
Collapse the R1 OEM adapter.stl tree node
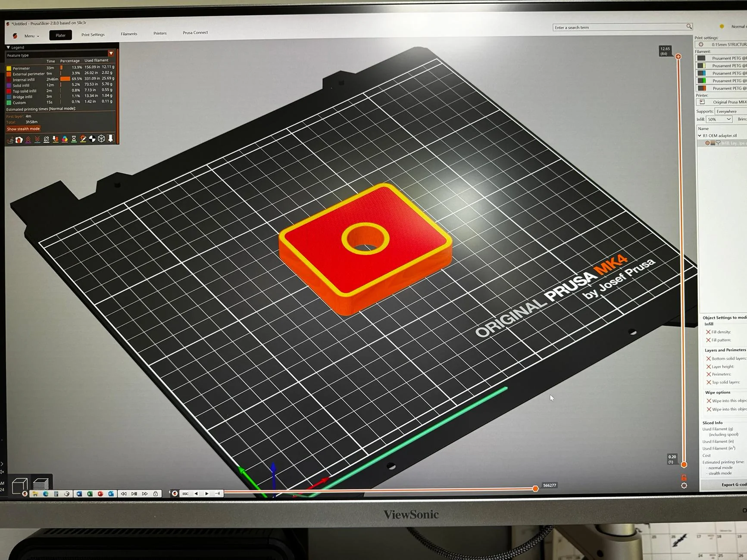700,136
